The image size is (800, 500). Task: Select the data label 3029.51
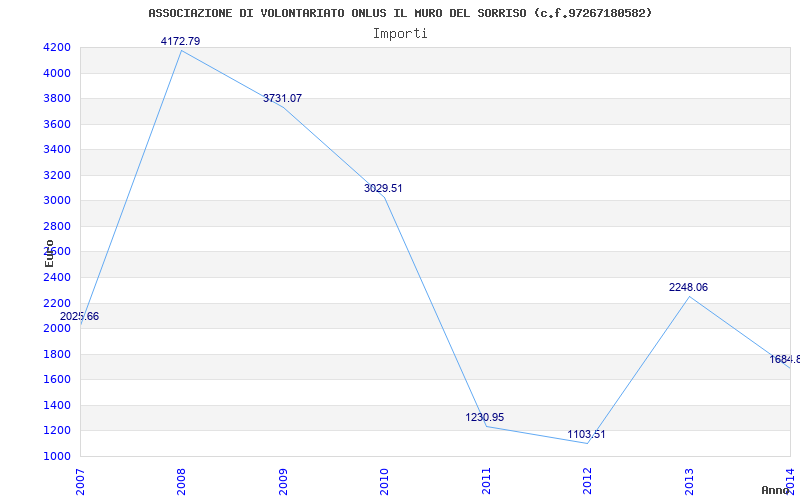pos(383,188)
